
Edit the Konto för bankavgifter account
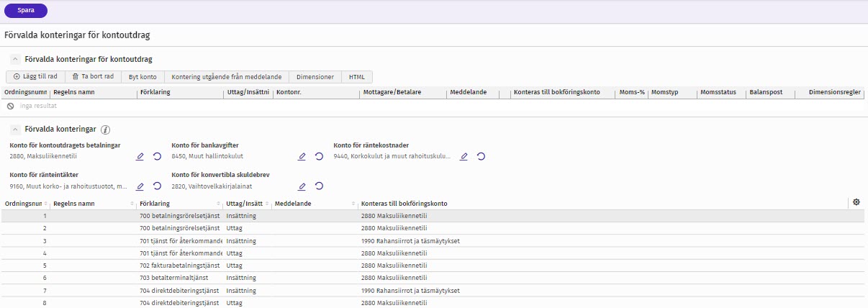(302, 156)
